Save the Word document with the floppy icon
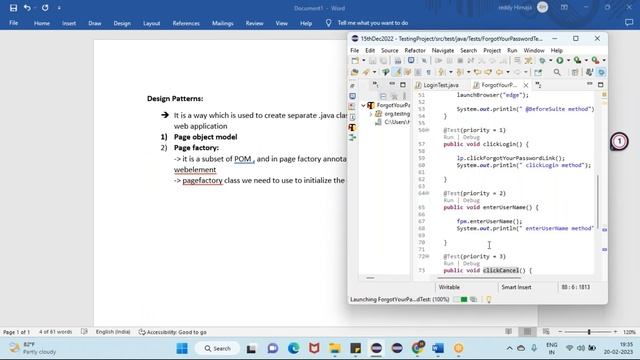Viewport: 640px width, 360px height. [13, 8]
